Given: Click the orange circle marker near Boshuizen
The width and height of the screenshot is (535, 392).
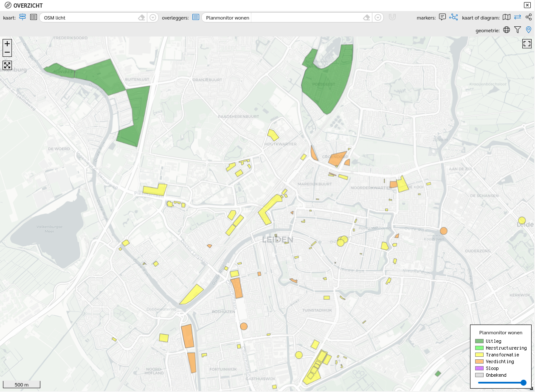Looking at the screenshot, I should point(244,326).
